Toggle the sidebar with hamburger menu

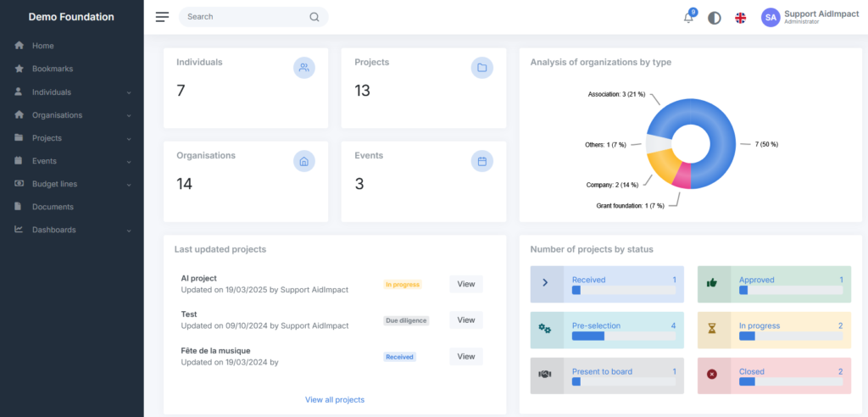tap(163, 17)
